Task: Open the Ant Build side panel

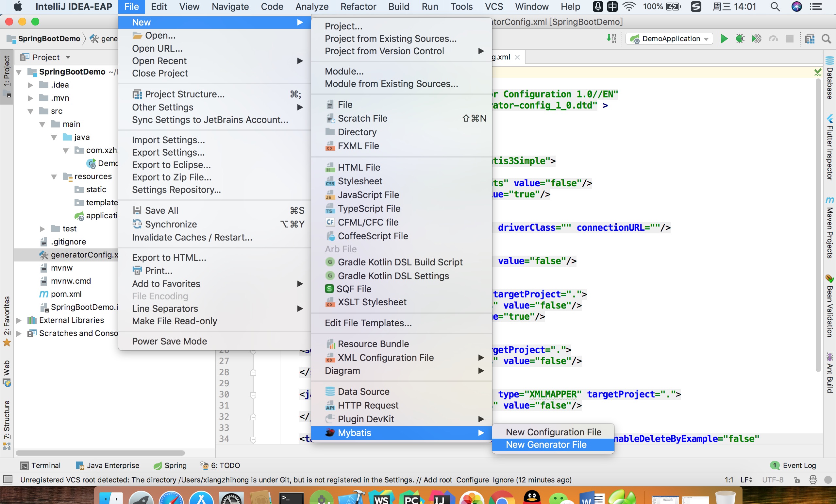Action: tap(829, 373)
